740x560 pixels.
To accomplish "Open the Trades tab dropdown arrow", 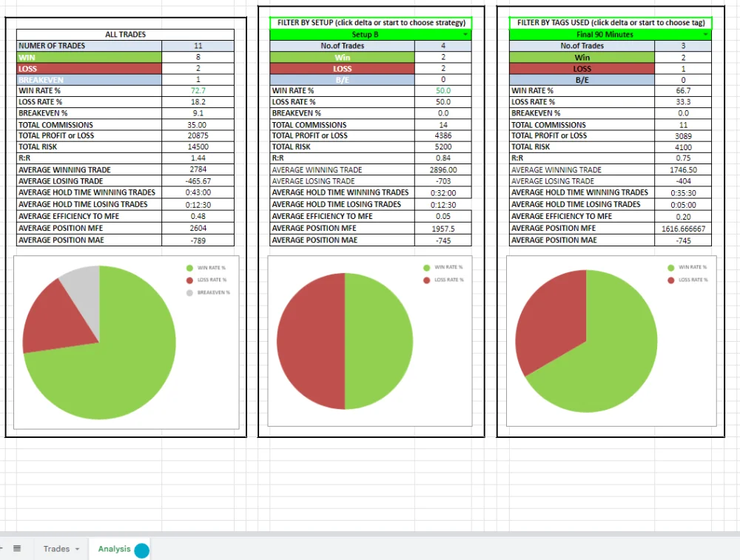I will click(78, 549).
